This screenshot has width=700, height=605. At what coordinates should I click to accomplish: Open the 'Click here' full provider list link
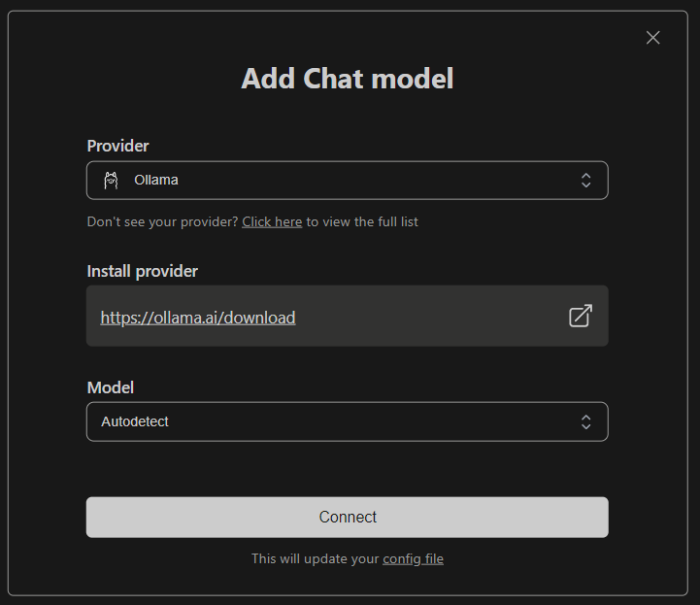tap(272, 221)
